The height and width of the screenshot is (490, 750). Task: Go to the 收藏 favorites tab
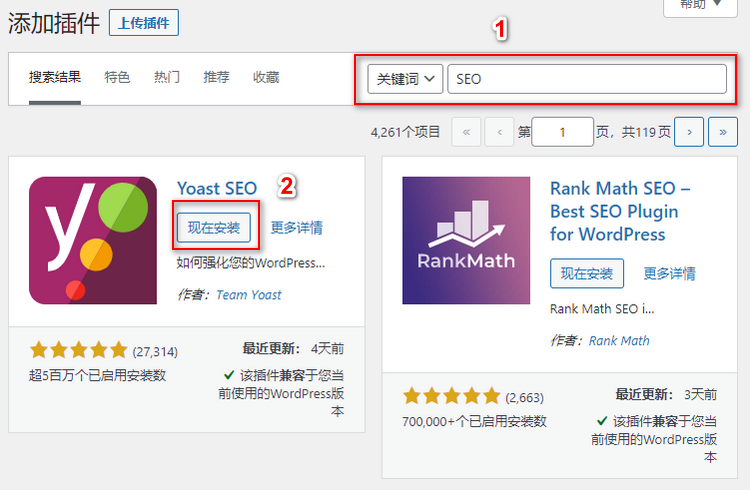pos(266,77)
